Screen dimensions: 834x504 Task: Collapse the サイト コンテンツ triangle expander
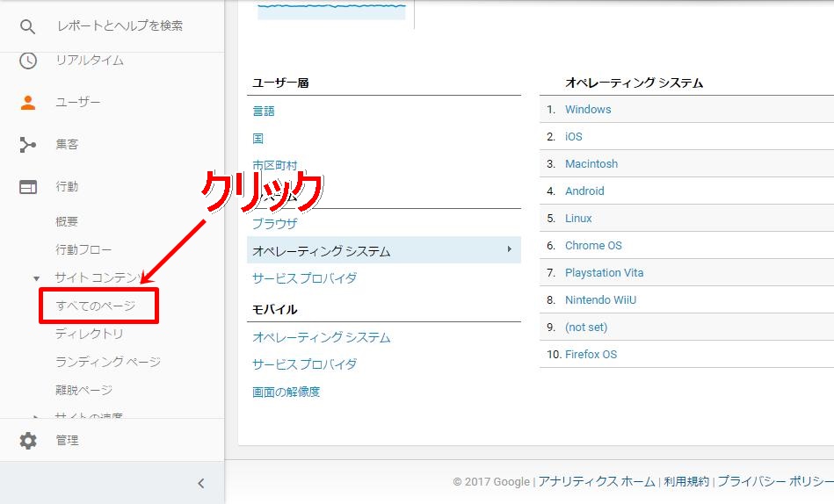[36, 278]
